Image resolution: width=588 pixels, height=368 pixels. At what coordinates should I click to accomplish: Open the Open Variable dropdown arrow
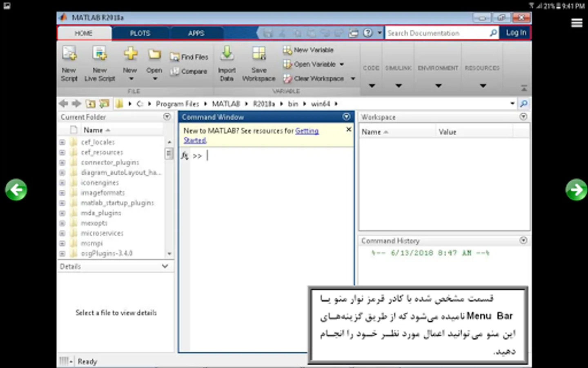pyautogui.click(x=342, y=64)
